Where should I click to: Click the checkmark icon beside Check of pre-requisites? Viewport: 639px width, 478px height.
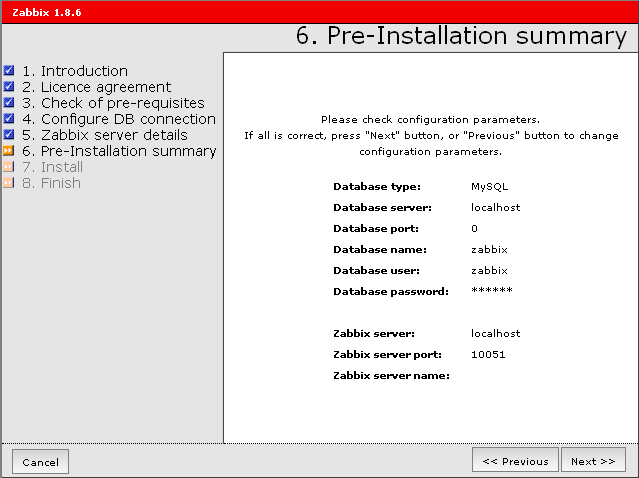click(x=9, y=103)
